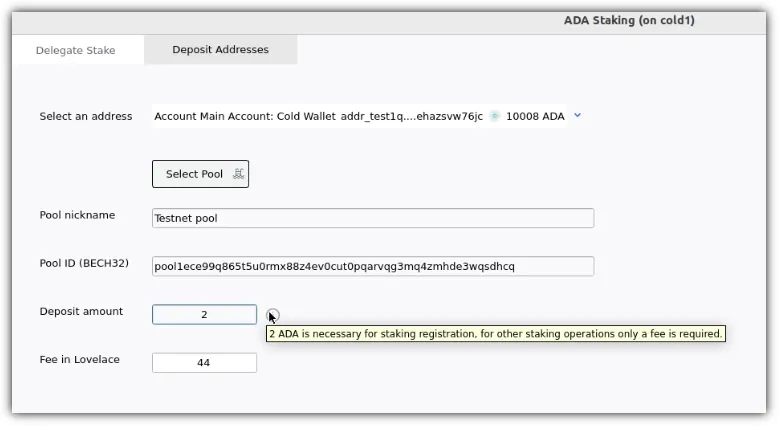Click the 'Select an address' label
The width and height of the screenshot is (779, 426).
pyautogui.click(x=86, y=116)
